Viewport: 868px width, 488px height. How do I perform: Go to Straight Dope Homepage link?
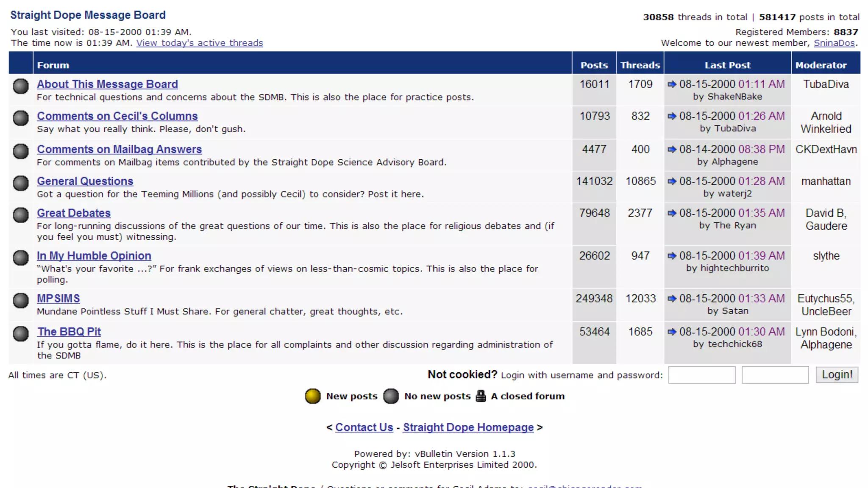[x=468, y=427]
